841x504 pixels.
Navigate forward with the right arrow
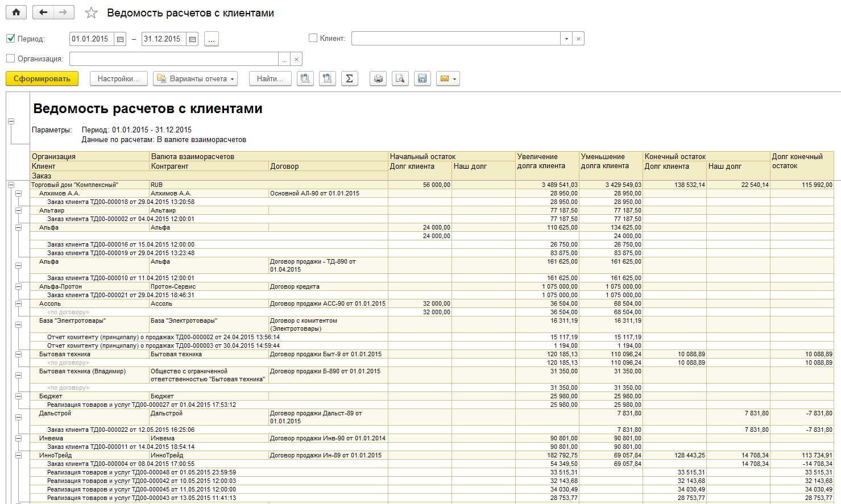pyautogui.click(x=64, y=12)
